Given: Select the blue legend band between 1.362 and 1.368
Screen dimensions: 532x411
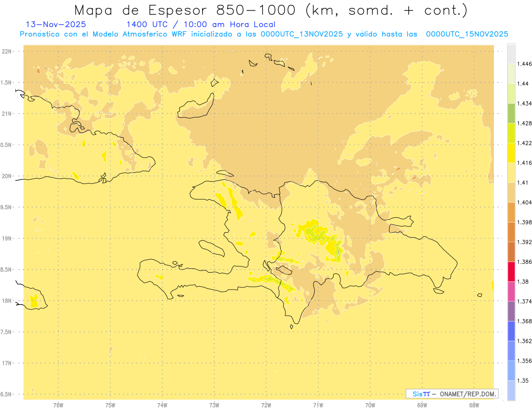Looking at the screenshot, I should pyautogui.click(x=511, y=331).
